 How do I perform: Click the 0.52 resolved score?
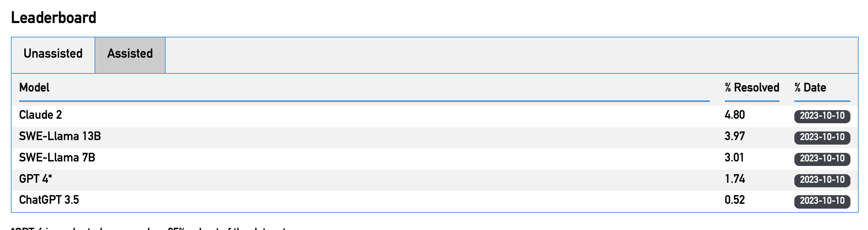(x=735, y=200)
